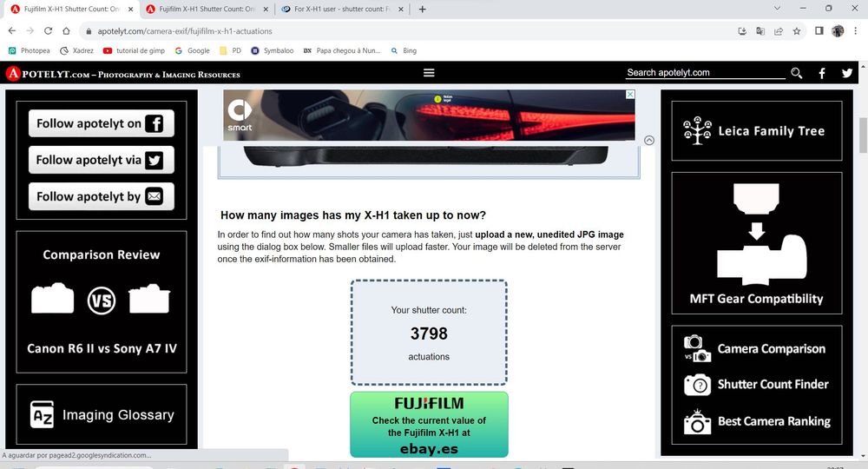Open apotelyt Twitter icon in header
The width and height of the screenshot is (868, 469).
click(847, 73)
